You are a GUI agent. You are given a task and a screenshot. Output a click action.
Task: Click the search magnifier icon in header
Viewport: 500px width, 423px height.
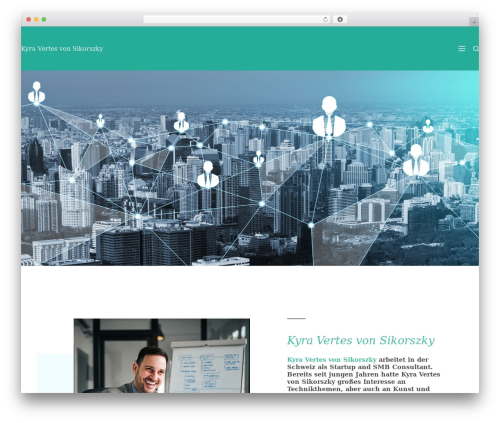click(476, 49)
